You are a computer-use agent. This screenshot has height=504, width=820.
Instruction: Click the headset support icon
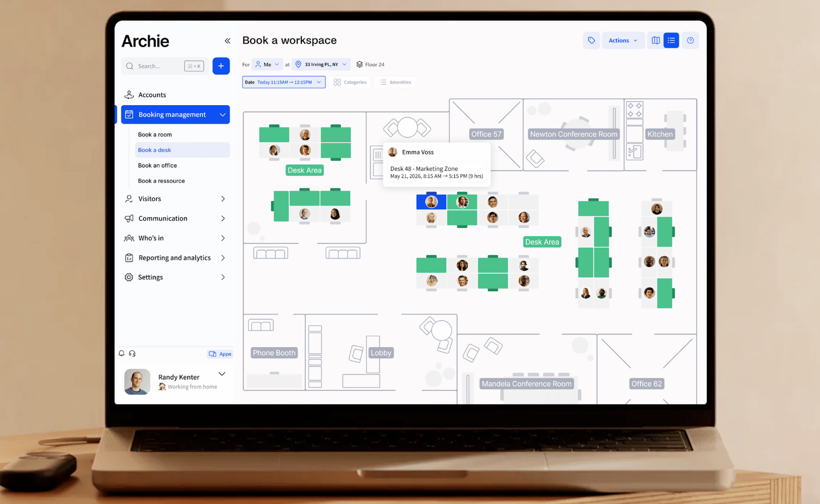132,353
